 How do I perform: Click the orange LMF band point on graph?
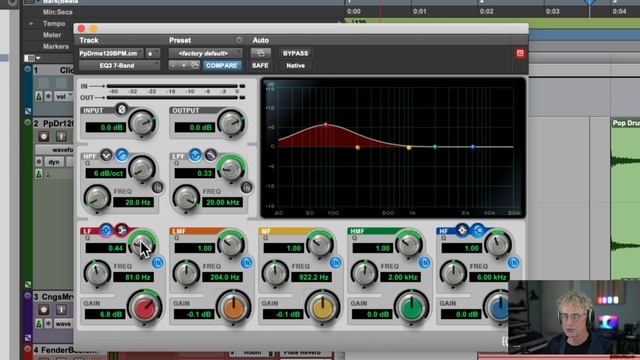(x=358, y=147)
